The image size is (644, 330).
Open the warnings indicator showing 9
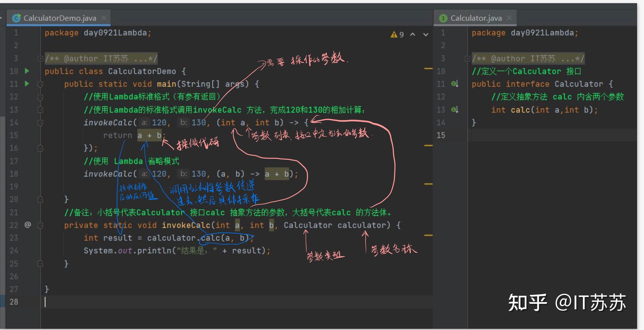tap(397, 35)
